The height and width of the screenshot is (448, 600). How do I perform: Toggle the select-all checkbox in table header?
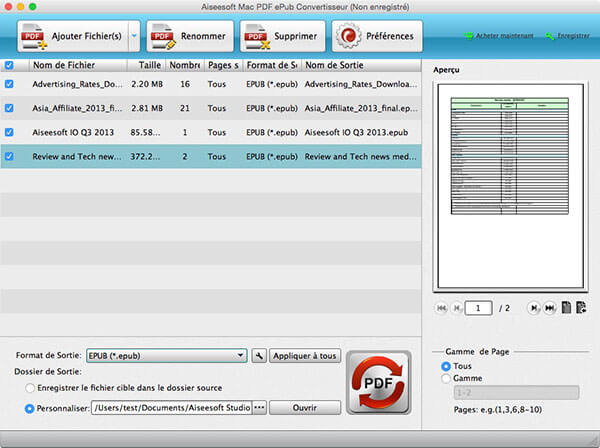(9, 65)
